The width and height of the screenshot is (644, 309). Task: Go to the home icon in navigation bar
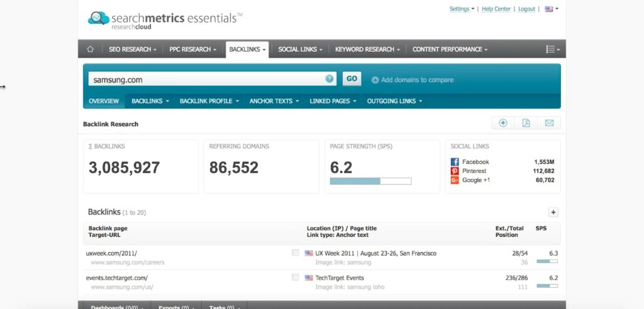tap(90, 49)
